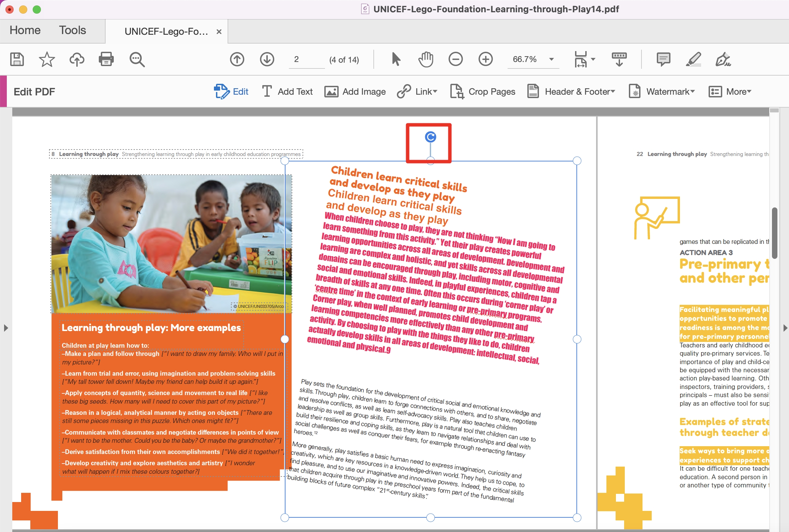The height and width of the screenshot is (532, 789).
Task: Star the document as favorite
Action: pyautogui.click(x=47, y=59)
